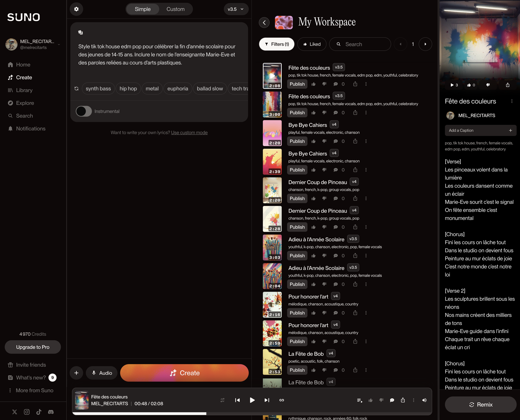
Task: Click the workspace Search field
Action: pos(360,44)
